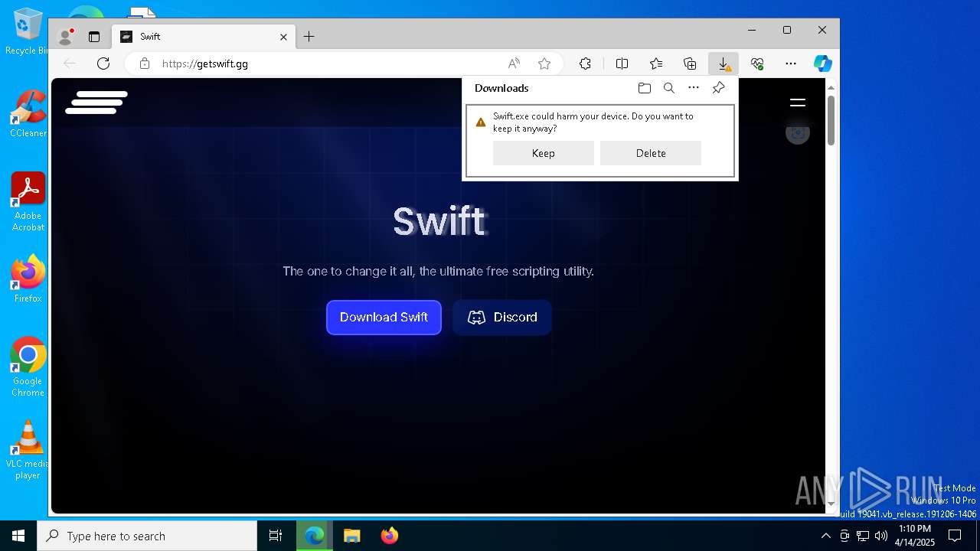Pin the Downloads panel
Viewport: 980px width, 551px height.
pos(718,88)
